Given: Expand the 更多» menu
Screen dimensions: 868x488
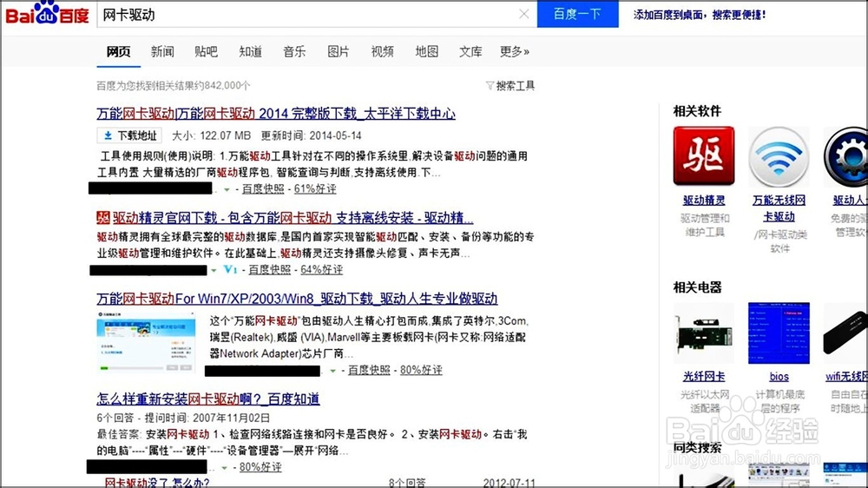Looking at the screenshot, I should click(x=514, y=51).
